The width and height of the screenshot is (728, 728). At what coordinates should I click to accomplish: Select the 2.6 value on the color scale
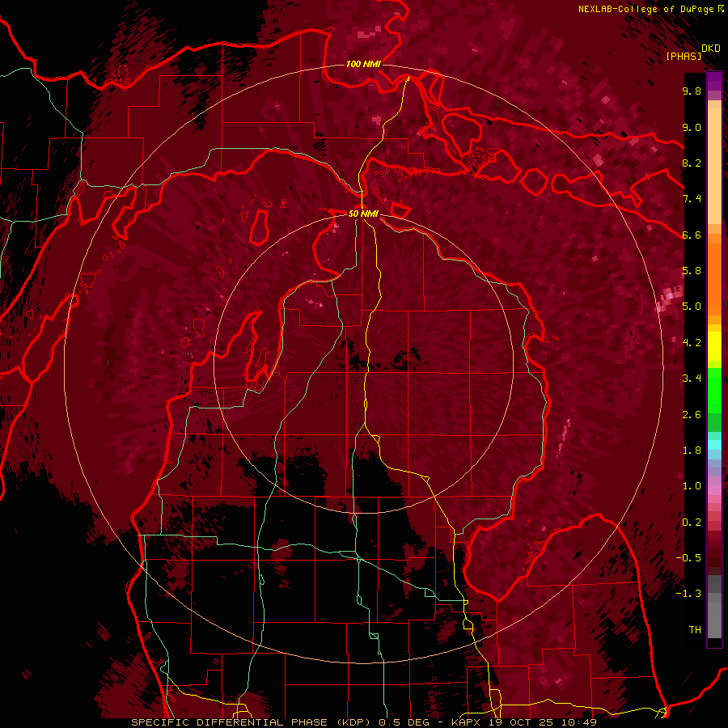pyautogui.click(x=692, y=415)
